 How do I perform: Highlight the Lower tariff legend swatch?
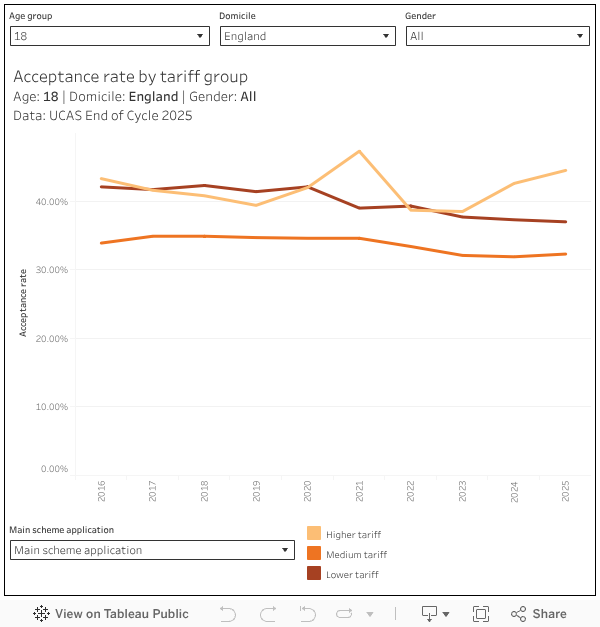[x=314, y=574]
